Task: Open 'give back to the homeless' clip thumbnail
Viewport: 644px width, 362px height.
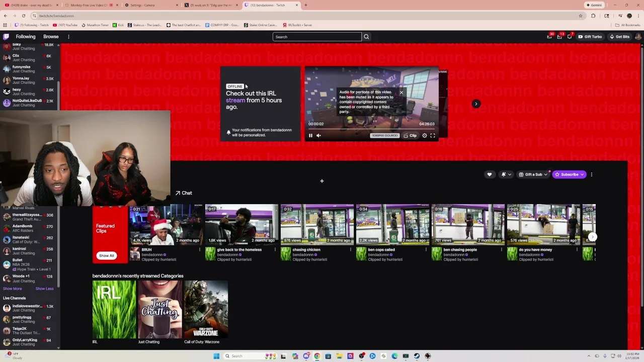Action: (242, 224)
